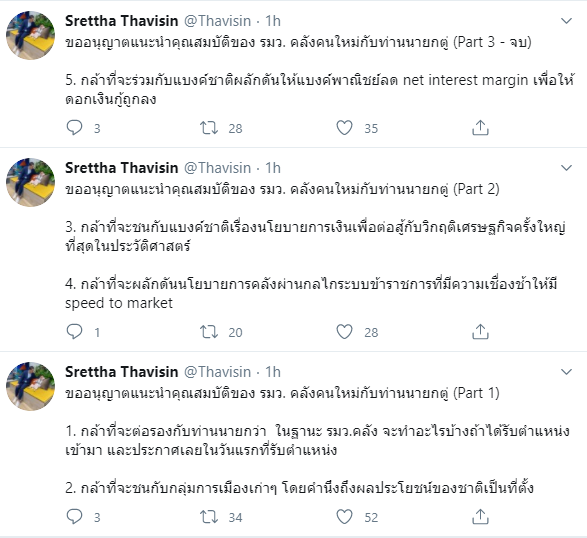The width and height of the screenshot is (587, 538).
Task: Reply to the Part 1 tweet
Action: (x=74, y=517)
